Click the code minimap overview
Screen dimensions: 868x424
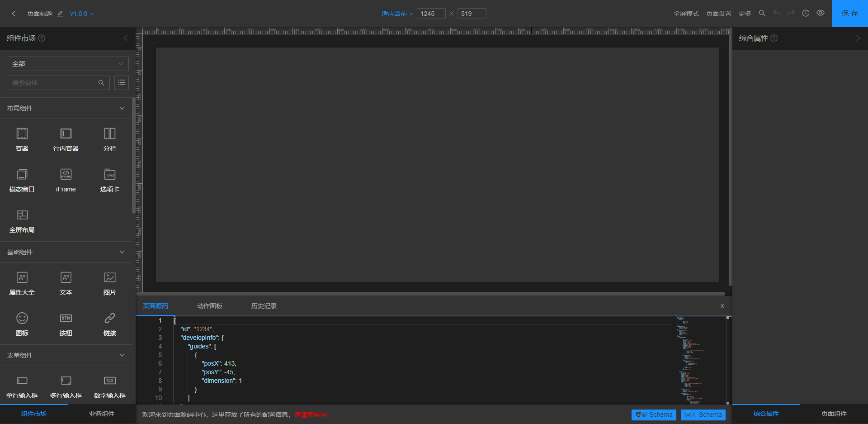pyautogui.click(x=700, y=360)
